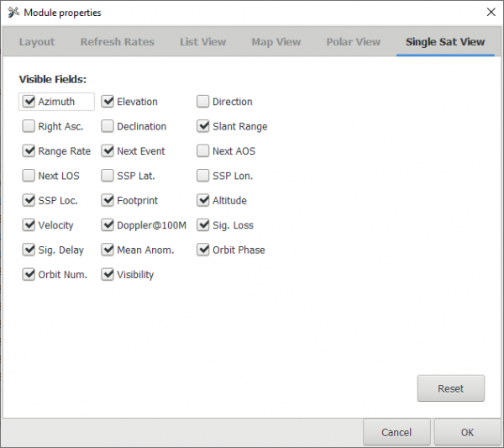Viewport: 504px width, 448px height.
Task: Switch to the Layout tab
Action: pos(37,42)
